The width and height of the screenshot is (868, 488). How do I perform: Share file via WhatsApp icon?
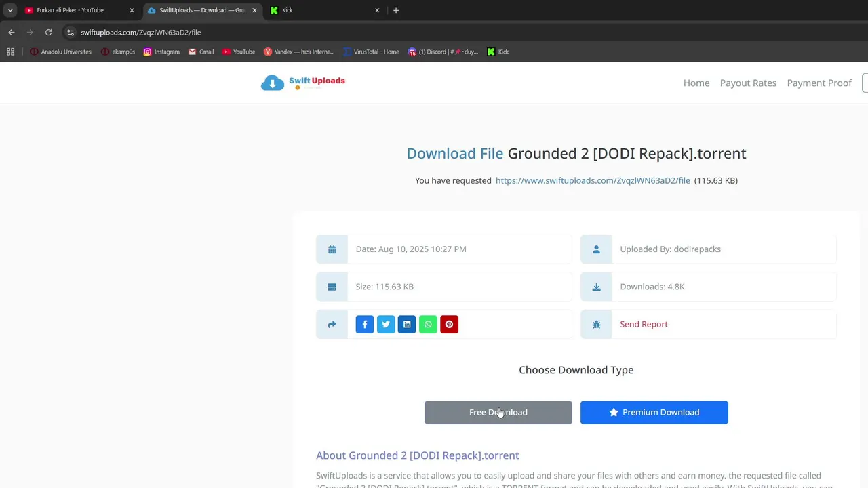pos(428,325)
